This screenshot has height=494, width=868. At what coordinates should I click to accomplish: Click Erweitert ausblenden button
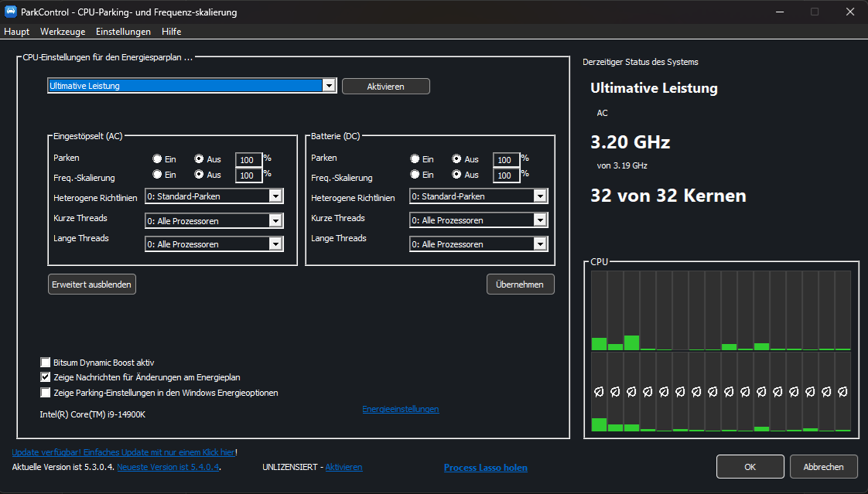92,284
